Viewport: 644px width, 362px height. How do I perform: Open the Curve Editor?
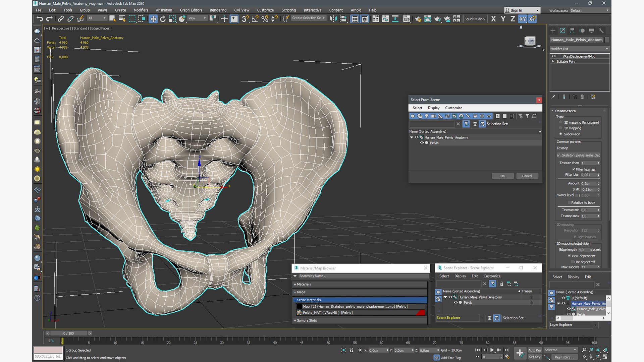coord(385,19)
